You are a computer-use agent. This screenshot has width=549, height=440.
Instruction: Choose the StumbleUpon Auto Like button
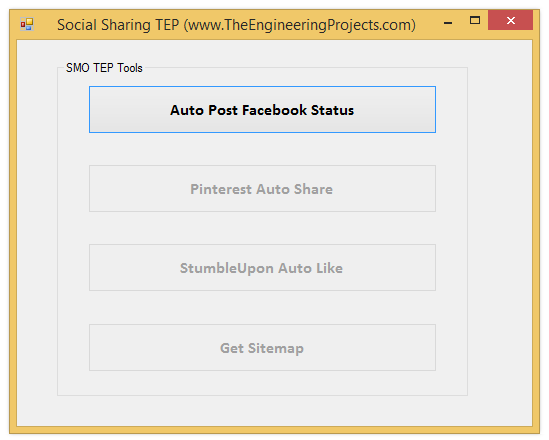(x=262, y=268)
